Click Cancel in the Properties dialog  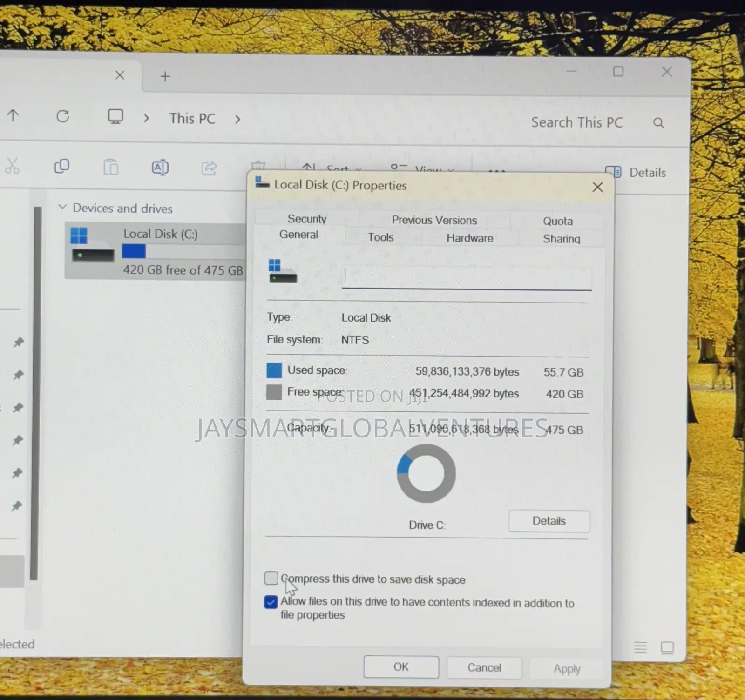pos(484,668)
